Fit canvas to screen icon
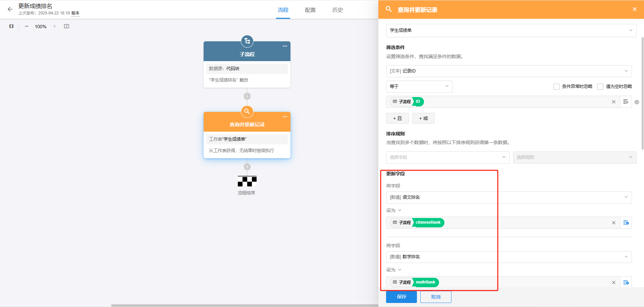This screenshot has width=644, height=307. pos(66,26)
